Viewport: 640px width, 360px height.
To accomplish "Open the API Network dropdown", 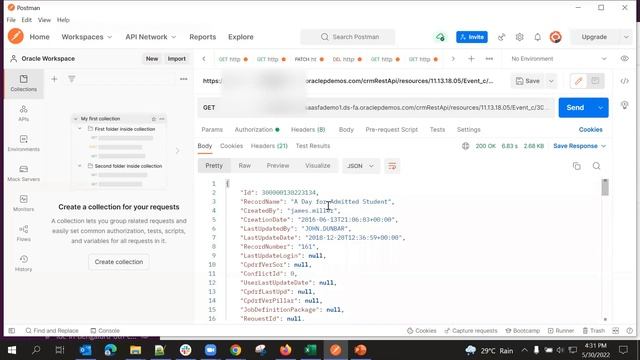I will pyautogui.click(x=151, y=37).
